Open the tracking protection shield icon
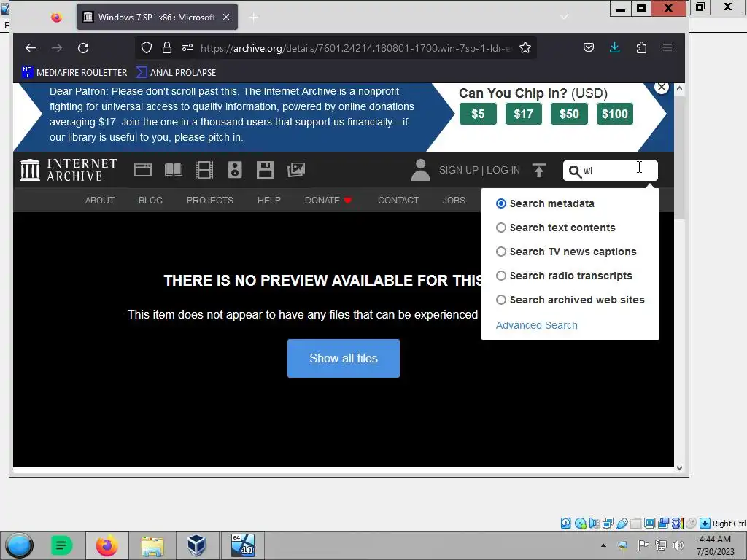Viewport: 747px width, 560px height. point(147,47)
